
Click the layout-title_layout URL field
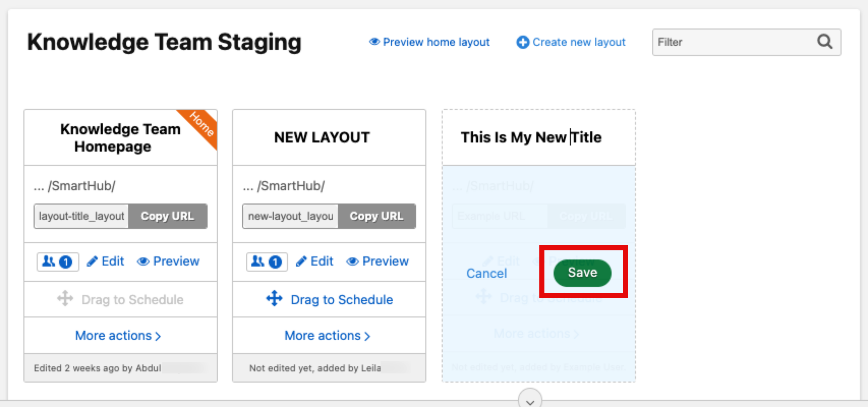click(x=81, y=216)
